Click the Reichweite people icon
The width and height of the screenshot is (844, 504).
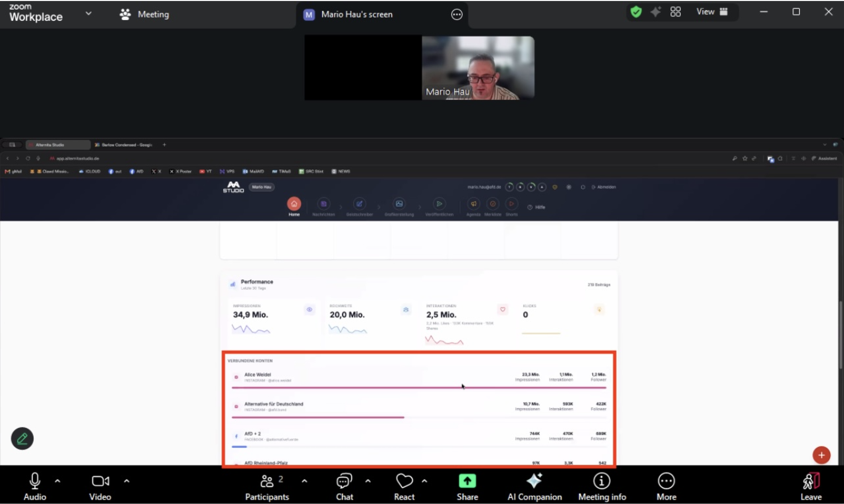(x=406, y=310)
